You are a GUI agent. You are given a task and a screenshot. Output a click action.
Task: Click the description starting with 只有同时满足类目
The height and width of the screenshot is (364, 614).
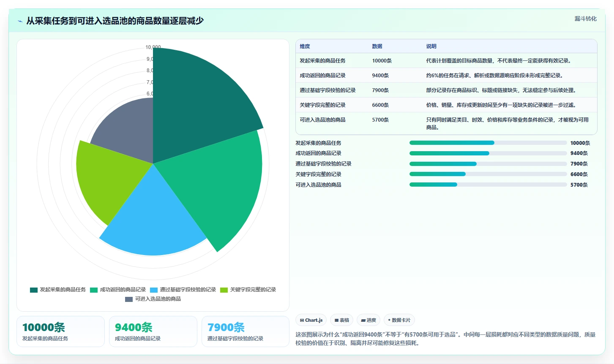pos(507,124)
